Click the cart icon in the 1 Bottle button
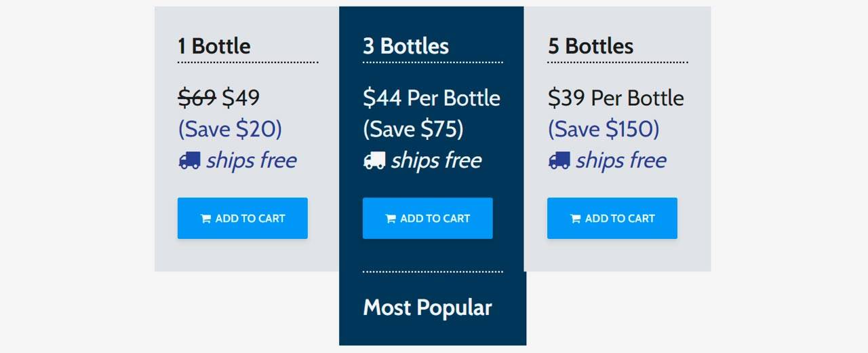Screen dimensions: 868x353 pos(205,219)
